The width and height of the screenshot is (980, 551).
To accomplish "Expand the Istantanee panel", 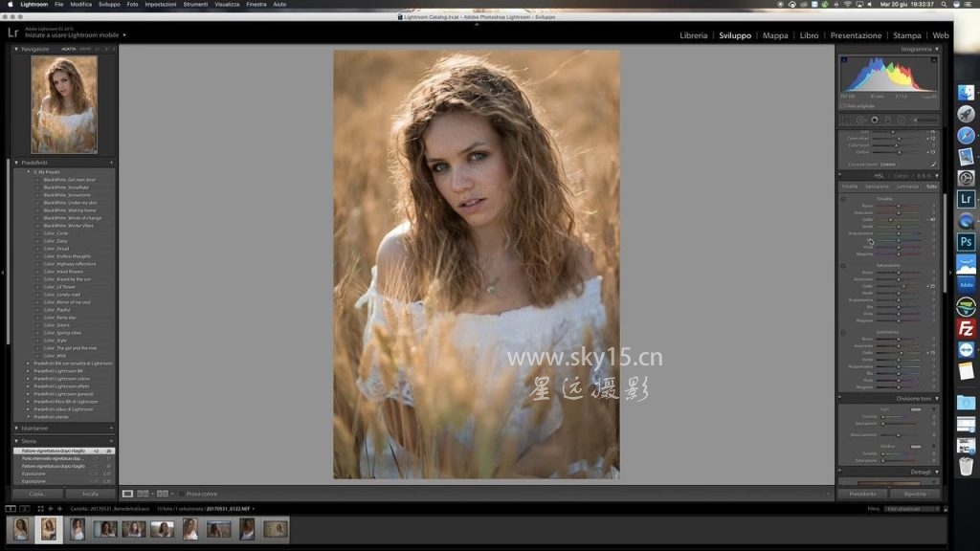I will coord(16,428).
